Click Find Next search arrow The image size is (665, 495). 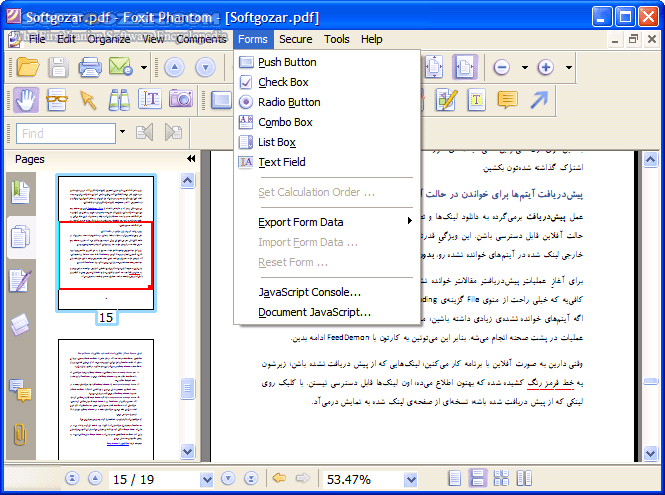coord(173,133)
